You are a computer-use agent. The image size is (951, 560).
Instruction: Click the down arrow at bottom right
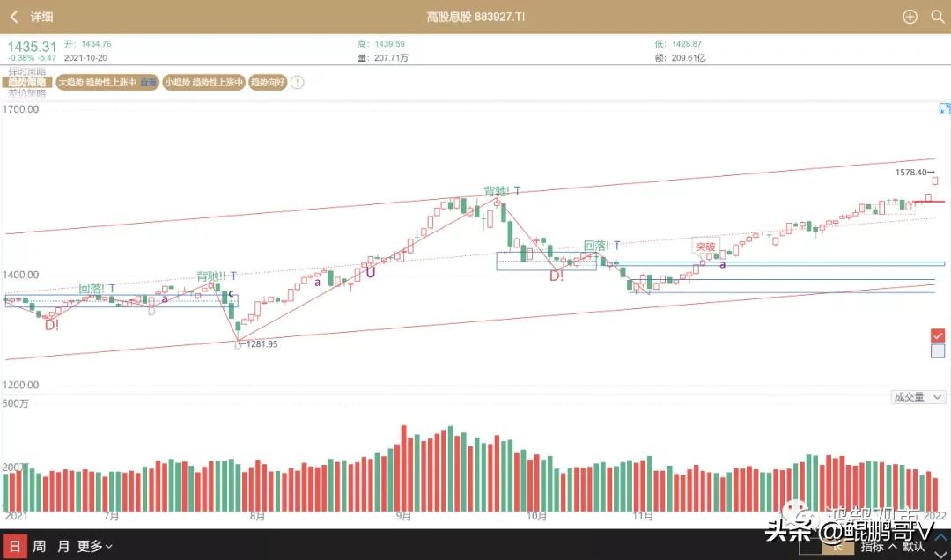940,551
